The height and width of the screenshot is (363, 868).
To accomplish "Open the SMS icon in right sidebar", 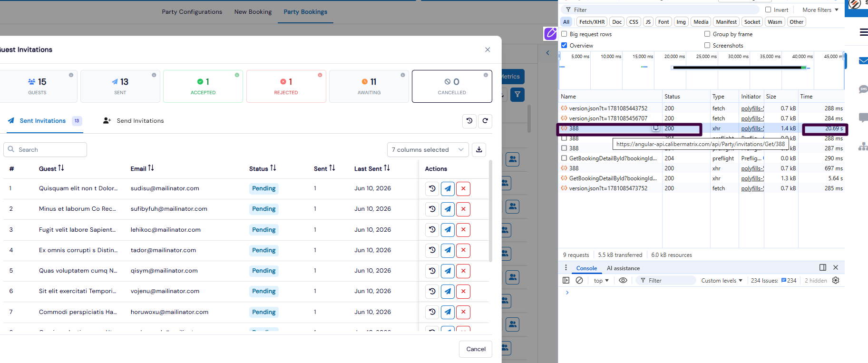I will (863, 89).
